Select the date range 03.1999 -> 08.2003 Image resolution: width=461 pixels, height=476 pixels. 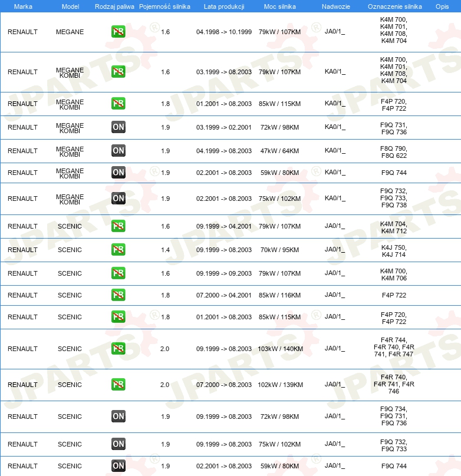(x=224, y=72)
